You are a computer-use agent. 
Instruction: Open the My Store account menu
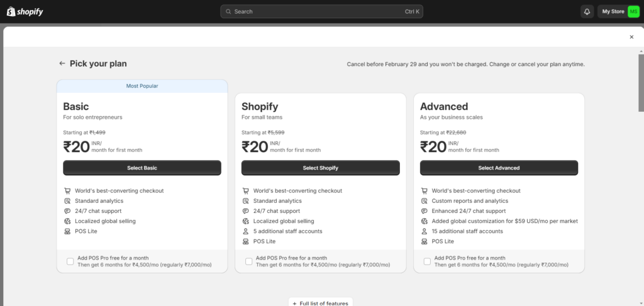[x=619, y=11]
